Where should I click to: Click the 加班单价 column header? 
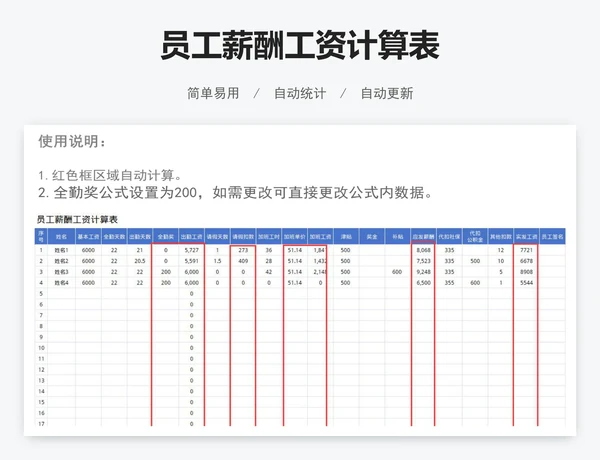(x=295, y=237)
